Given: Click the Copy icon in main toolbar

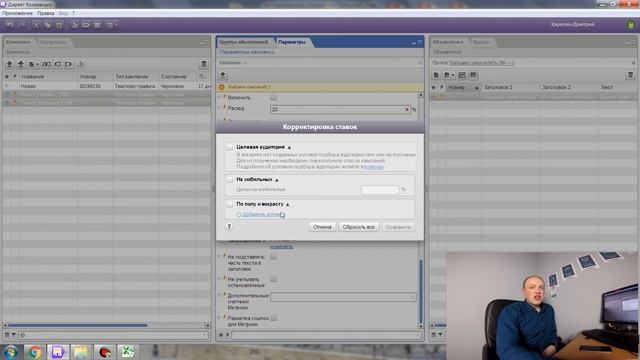Looking at the screenshot, I should (48, 25).
